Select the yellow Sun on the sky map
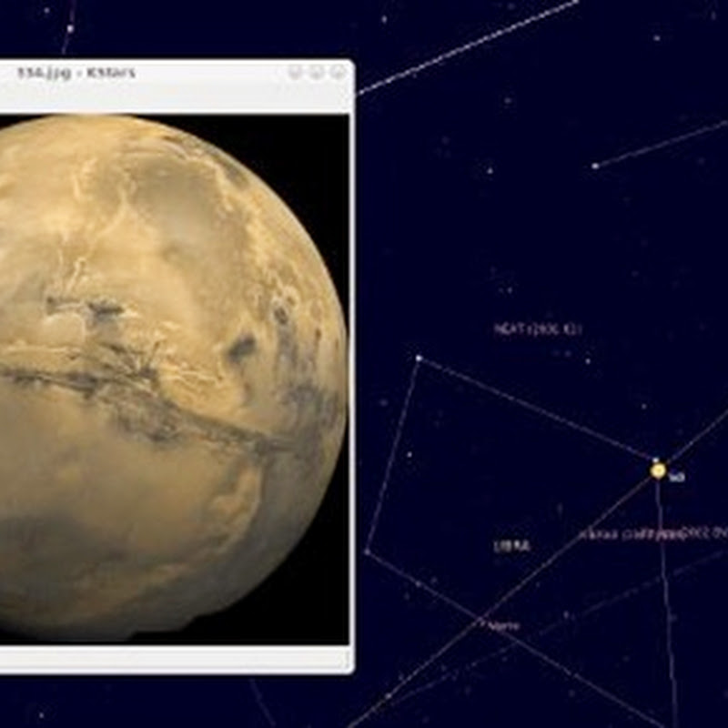 [x=657, y=470]
